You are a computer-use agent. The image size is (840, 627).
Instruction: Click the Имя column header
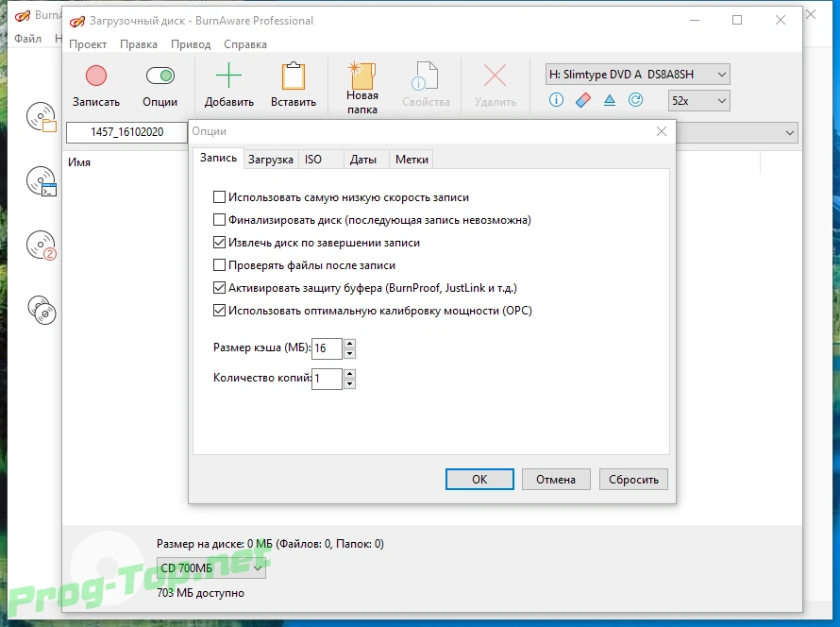pos(79,162)
